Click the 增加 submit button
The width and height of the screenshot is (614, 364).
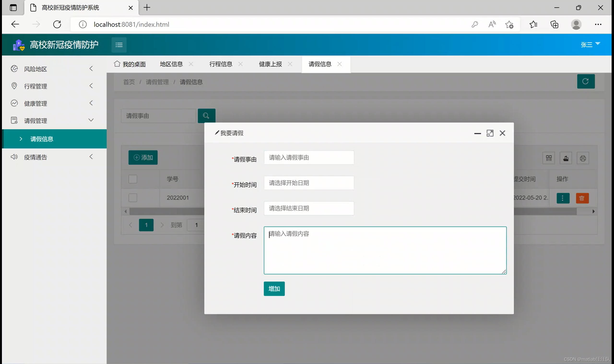click(x=274, y=289)
